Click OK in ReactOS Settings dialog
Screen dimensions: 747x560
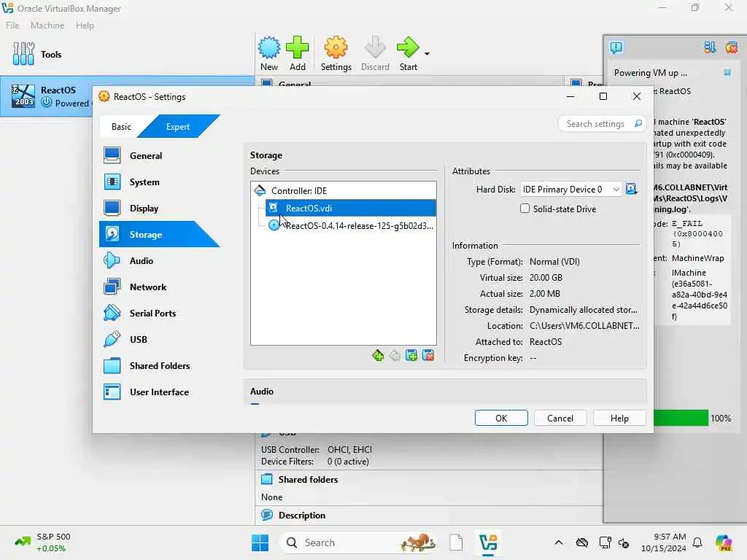pos(501,418)
